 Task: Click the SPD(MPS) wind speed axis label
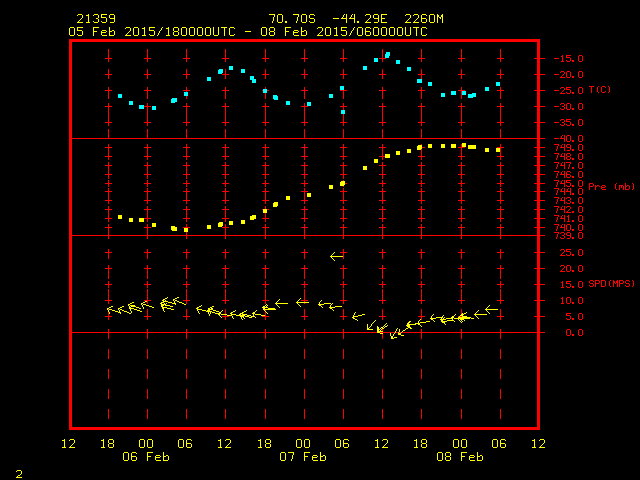click(611, 283)
